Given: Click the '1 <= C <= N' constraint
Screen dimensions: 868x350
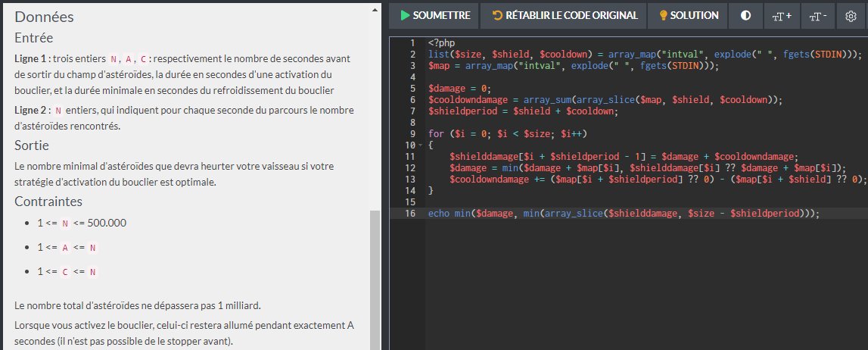Looking at the screenshot, I should pyautogui.click(x=67, y=272).
